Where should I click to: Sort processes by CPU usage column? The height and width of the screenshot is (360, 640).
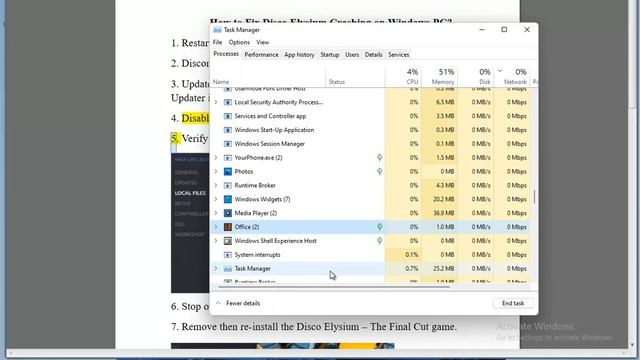tap(403, 76)
